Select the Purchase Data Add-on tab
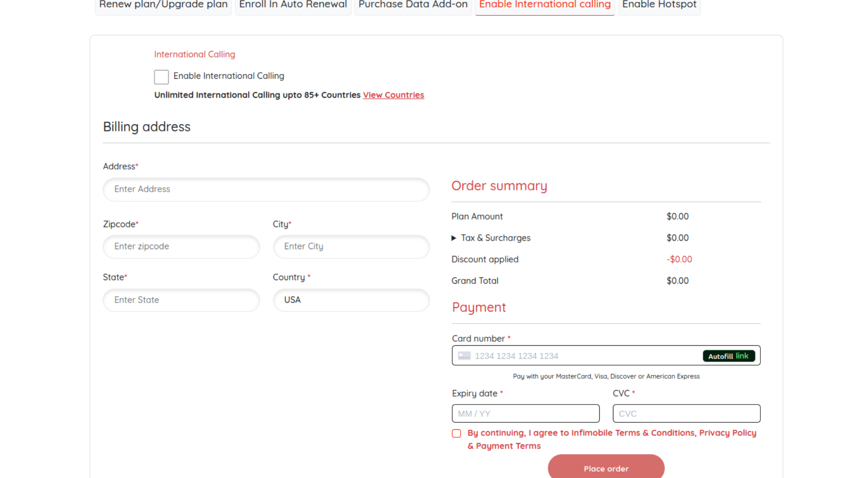The width and height of the screenshot is (868, 478). pyautogui.click(x=413, y=5)
